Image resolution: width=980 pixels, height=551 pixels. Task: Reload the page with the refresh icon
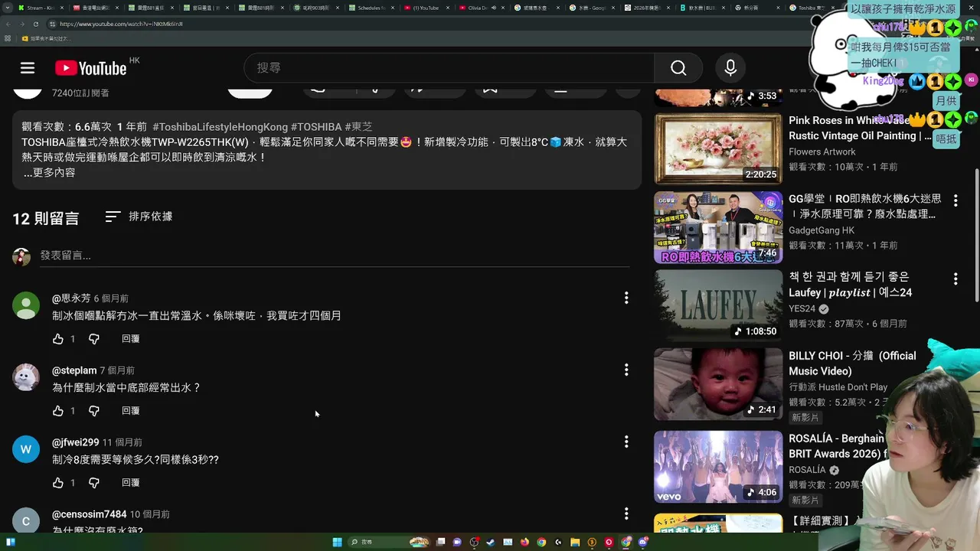click(35, 24)
